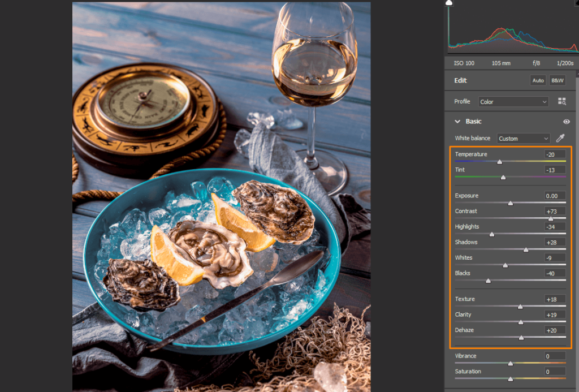Click the Shadows slider handle
Screen dimensions: 579x392
pos(525,249)
